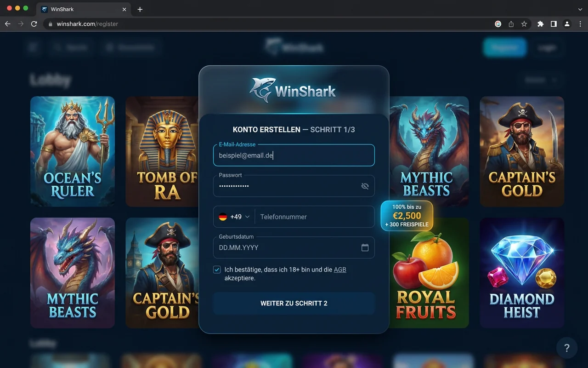The image size is (588, 368).
Task: Click the E-Mail-Adresse field
Action: 294,155
